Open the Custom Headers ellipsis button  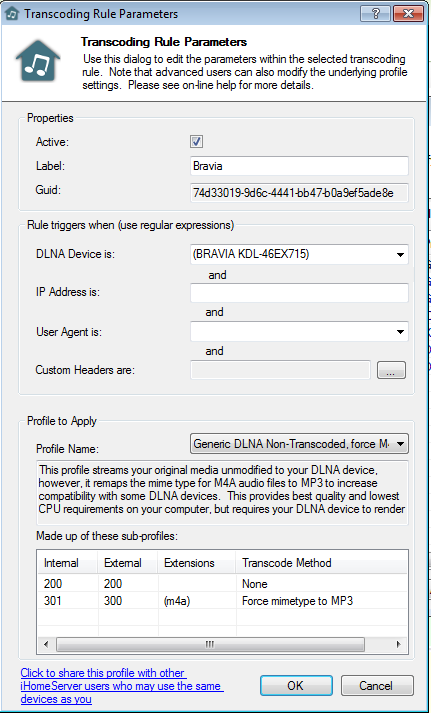point(391,370)
